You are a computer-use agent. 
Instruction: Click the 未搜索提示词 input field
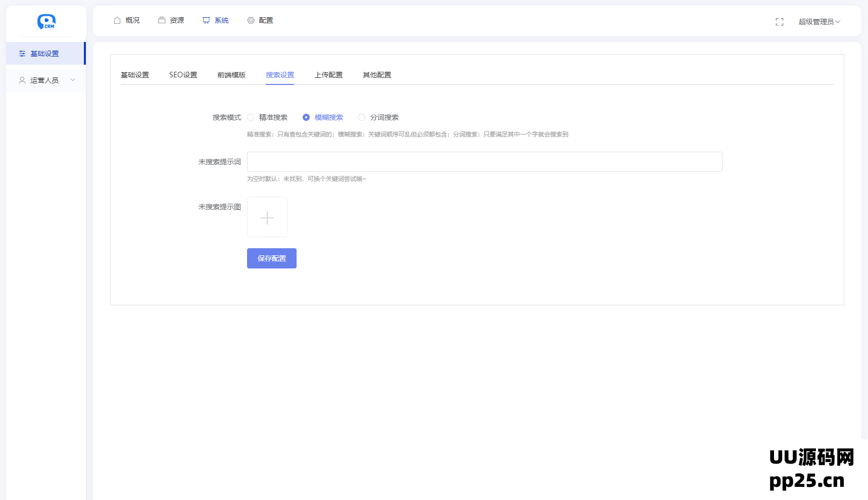(485, 161)
